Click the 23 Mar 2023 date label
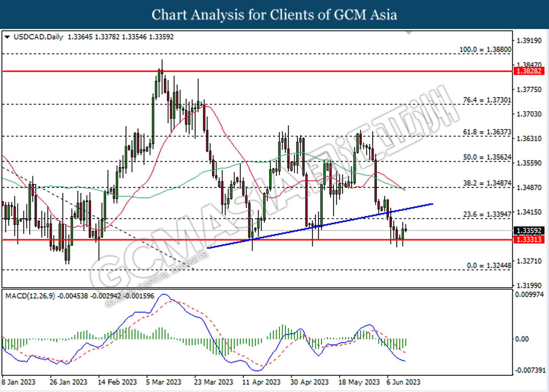The image size is (549, 392). click(x=213, y=382)
